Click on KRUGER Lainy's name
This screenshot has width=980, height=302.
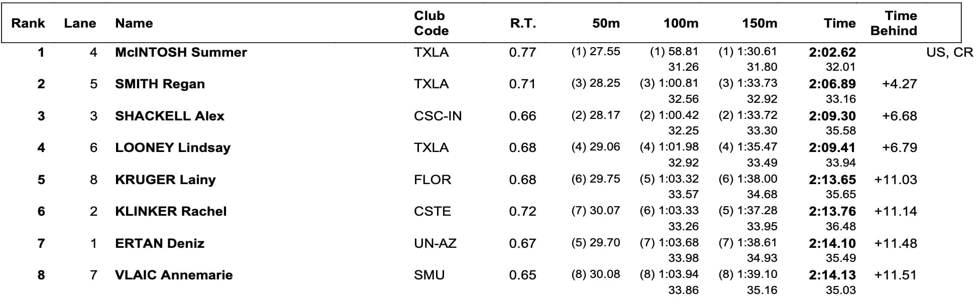[x=165, y=180]
